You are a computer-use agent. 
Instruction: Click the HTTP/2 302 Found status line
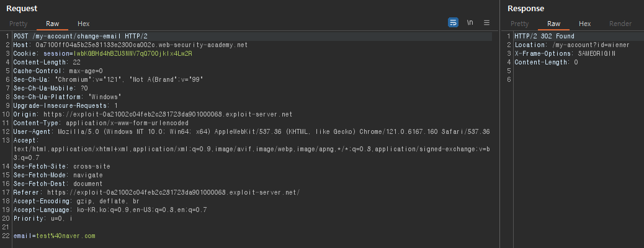[544, 36]
